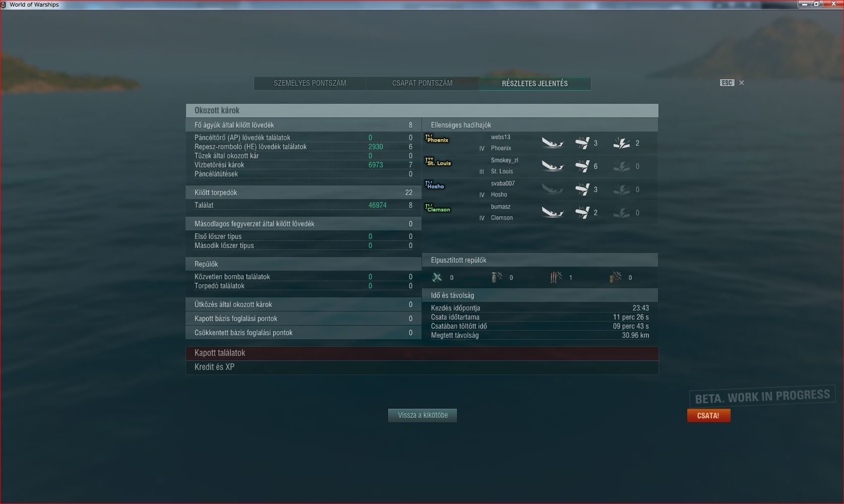This screenshot has width=844, height=504.
Task: Click the destroyed dive bombers icon
Action: 497,277
